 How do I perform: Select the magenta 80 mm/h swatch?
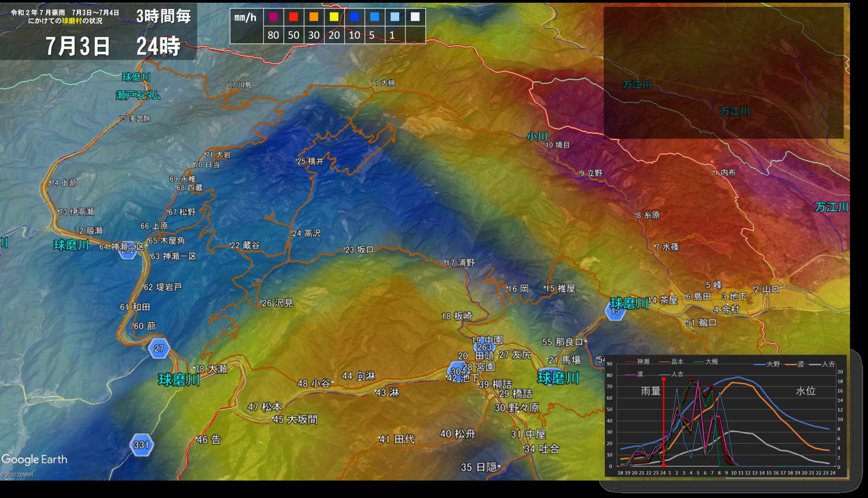point(274,17)
